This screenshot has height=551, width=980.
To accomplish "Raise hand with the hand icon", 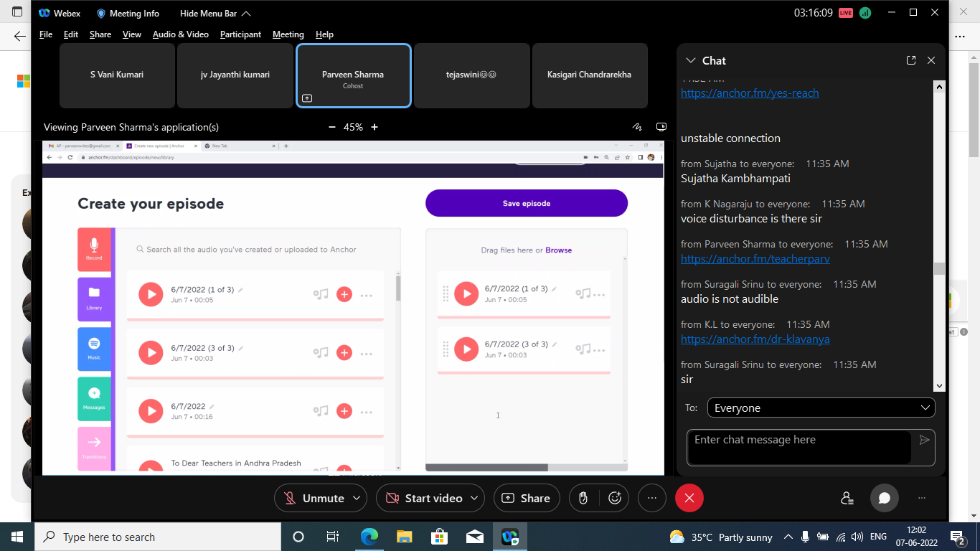I will 583,498.
